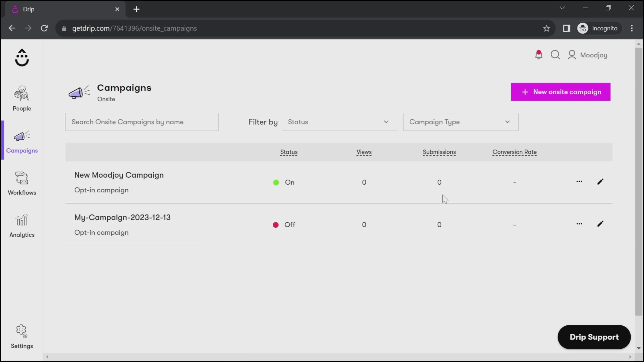Expand the Status filter dropdown
644x362 pixels.
[339, 122]
